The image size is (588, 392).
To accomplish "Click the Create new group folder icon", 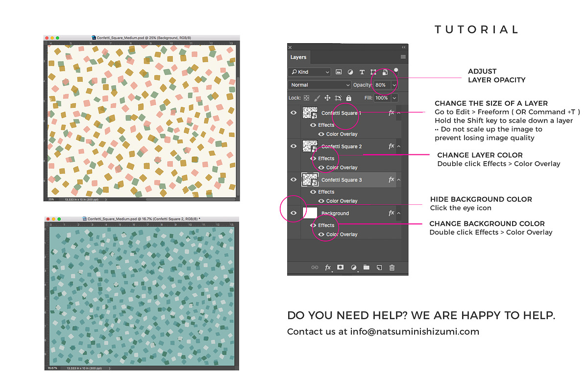I will pyautogui.click(x=366, y=268).
